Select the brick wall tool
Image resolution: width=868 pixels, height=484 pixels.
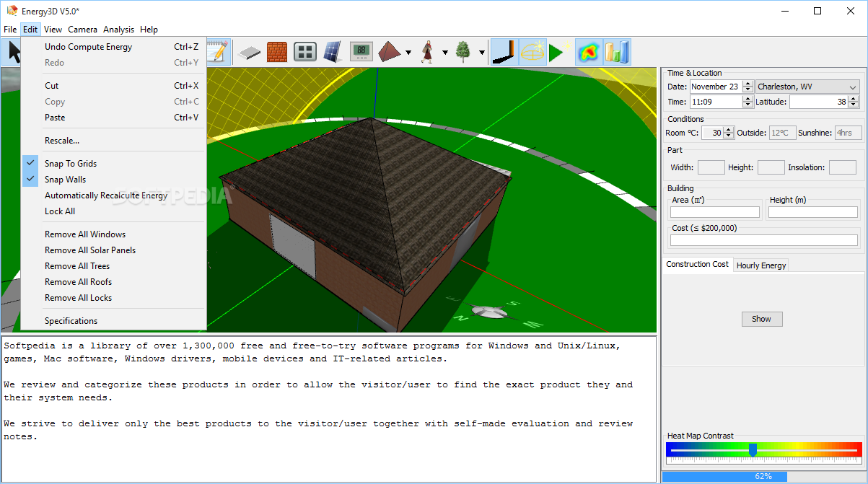pyautogui.click(x=277, y=52)
